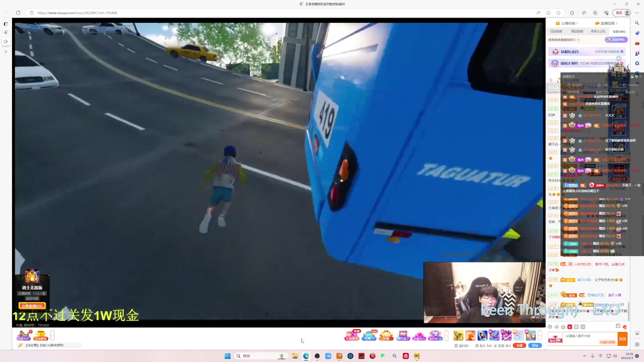The height and width of the screenshot is (362, 644).
Task: Open the 任务大厅 task hall icon
Action: [x=23, y=336]
